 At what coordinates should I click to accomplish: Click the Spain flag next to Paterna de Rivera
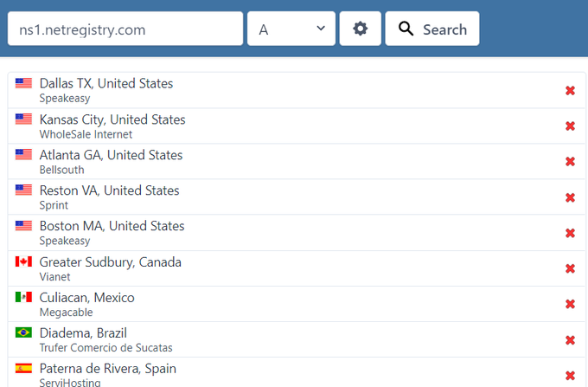[23, 368]
